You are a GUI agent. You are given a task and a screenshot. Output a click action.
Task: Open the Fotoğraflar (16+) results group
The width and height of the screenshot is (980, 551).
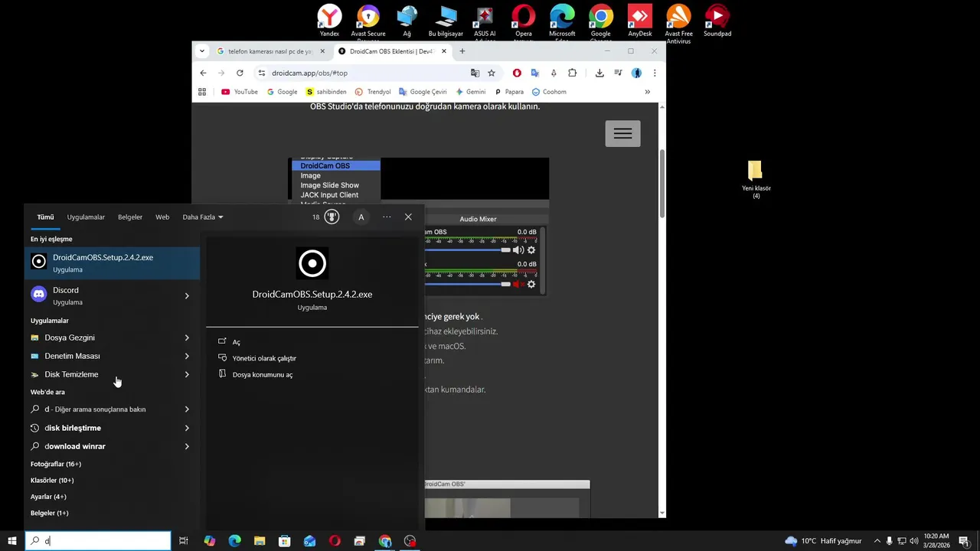click(x=56, y=464)
